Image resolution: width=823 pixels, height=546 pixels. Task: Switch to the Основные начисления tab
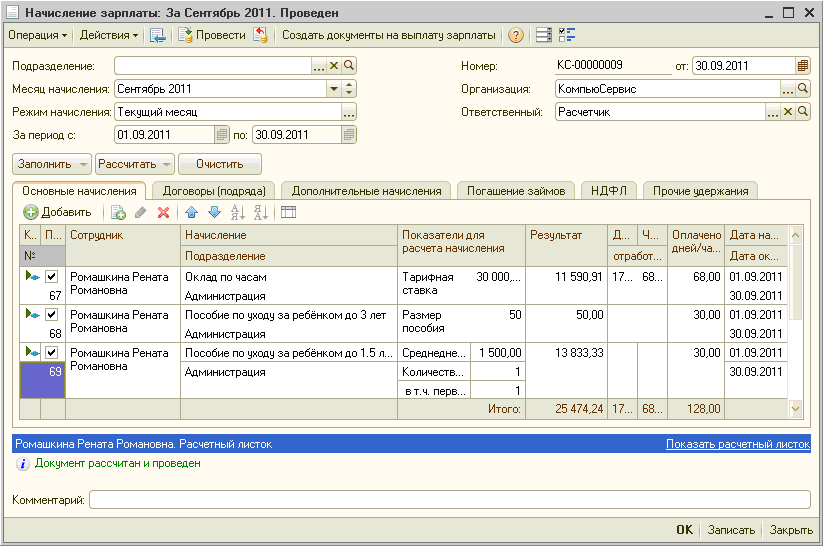79,191
